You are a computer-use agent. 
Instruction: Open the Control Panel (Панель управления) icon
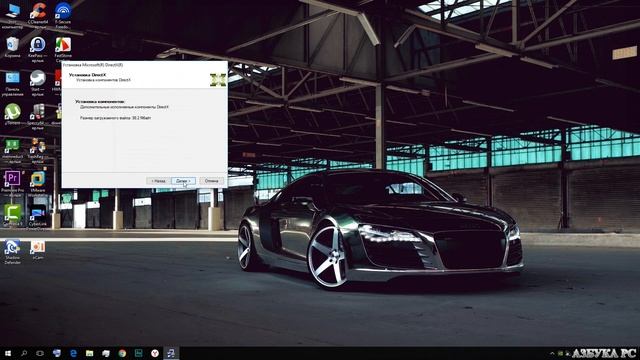click(12, 84)
